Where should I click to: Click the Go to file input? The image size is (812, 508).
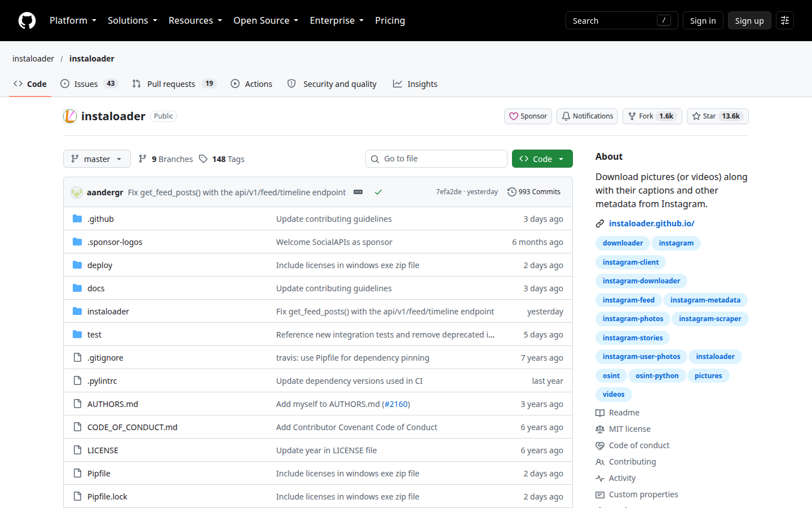[x=436, y=159]
